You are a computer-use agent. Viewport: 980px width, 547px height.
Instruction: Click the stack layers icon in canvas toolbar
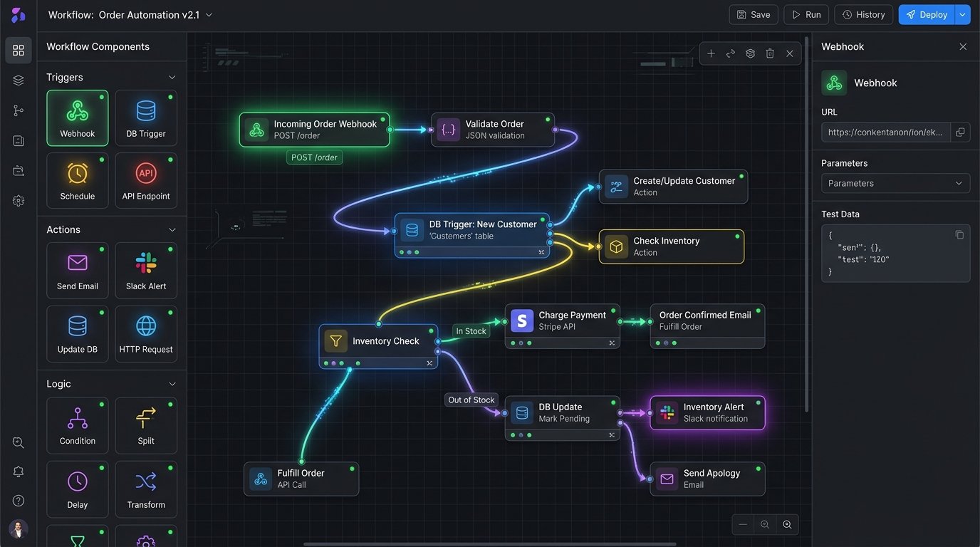pyautogui.click(x=750, y=53)
